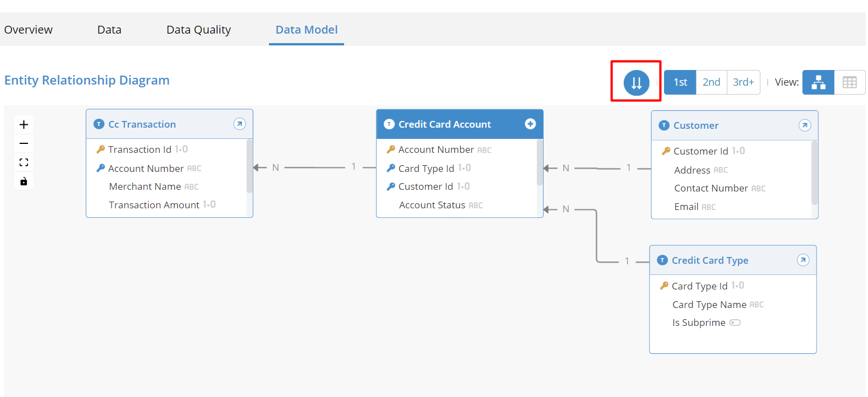Expand the Customer entity via its arrow
The width and height of the screenshot is (868, 397).
coord(805,125)
